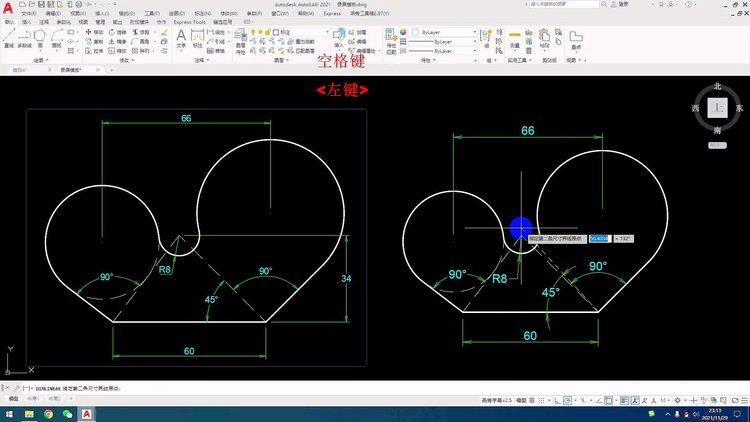Click the Save icon in quick access toolbar
Image resolution: width=750 pixels, height=422 pixels.
point(41,4)
